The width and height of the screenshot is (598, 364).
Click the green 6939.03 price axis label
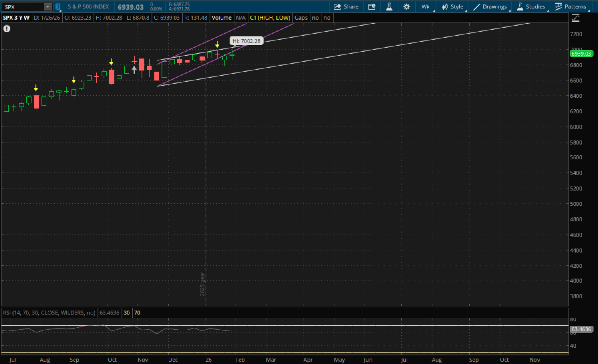point(581,54)
